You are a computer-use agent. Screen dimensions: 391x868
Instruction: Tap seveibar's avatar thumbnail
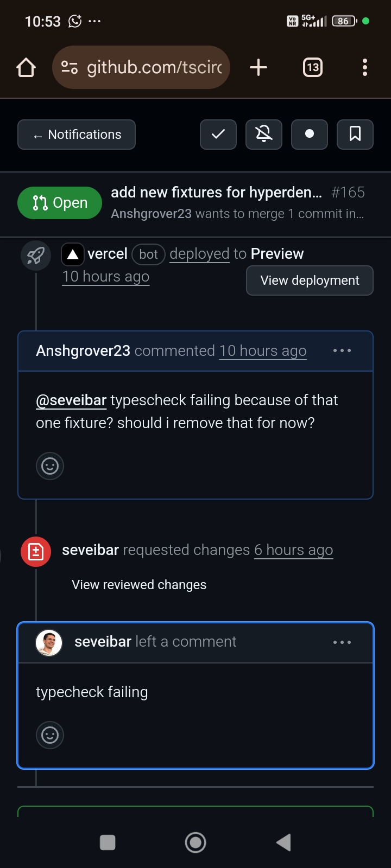(x=49, y=643)
